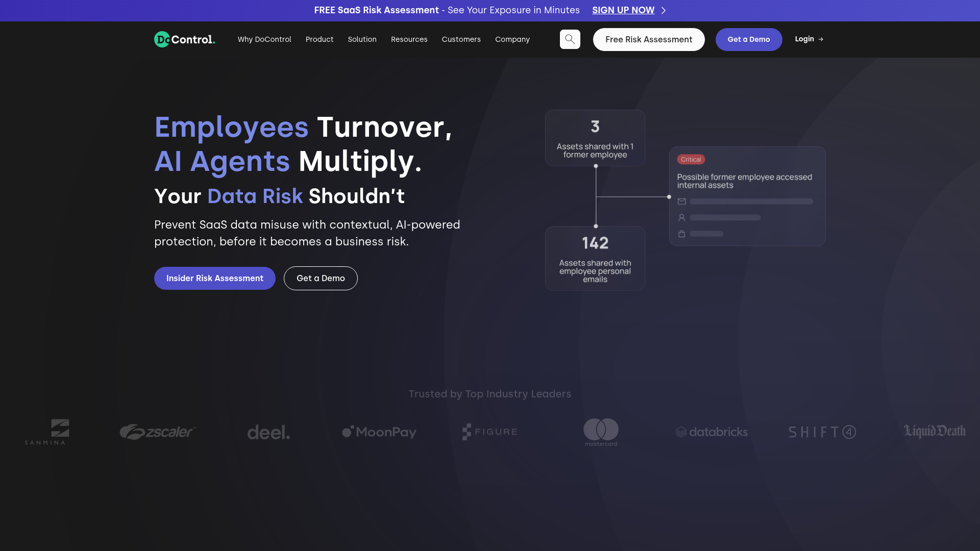Screen dimensions: 980x551
Task: Click the 'Prevent SaaS data misuse' paragraph
Action: pyautogui.click(x=307, y=233)
